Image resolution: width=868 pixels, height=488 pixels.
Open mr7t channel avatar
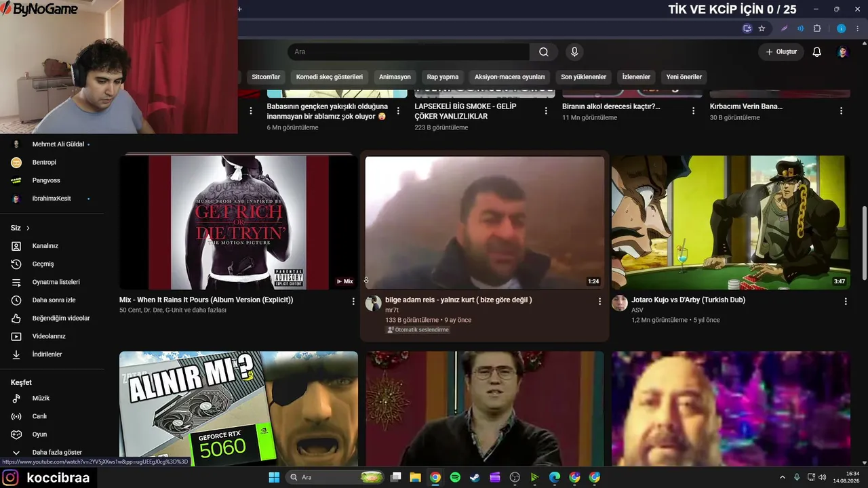[x=373, y=303]
